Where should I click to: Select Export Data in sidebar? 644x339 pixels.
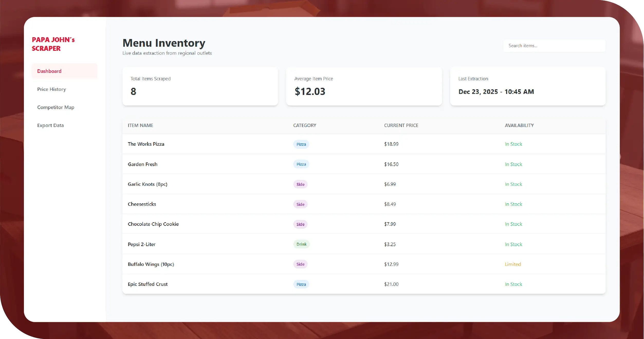(50, 125)
